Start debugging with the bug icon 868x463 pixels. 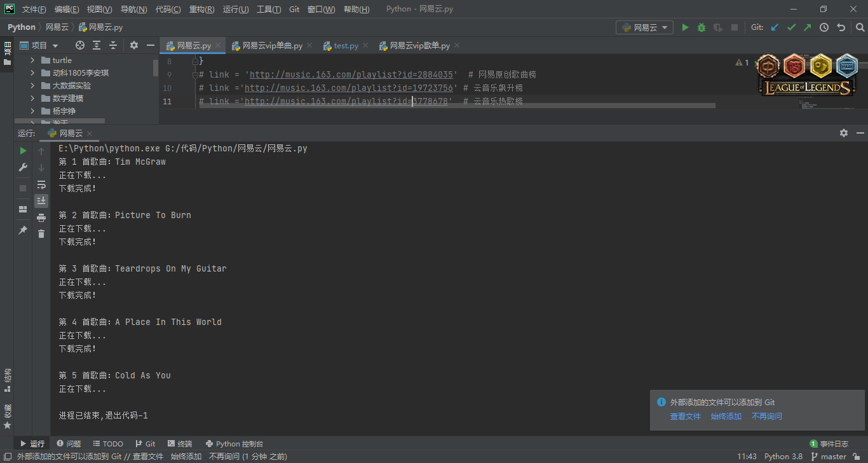pos(702,27)
